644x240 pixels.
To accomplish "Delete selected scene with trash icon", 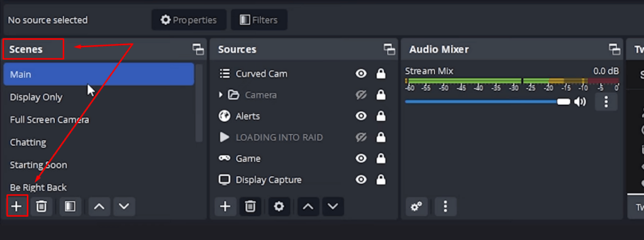I will coord(41,206).
